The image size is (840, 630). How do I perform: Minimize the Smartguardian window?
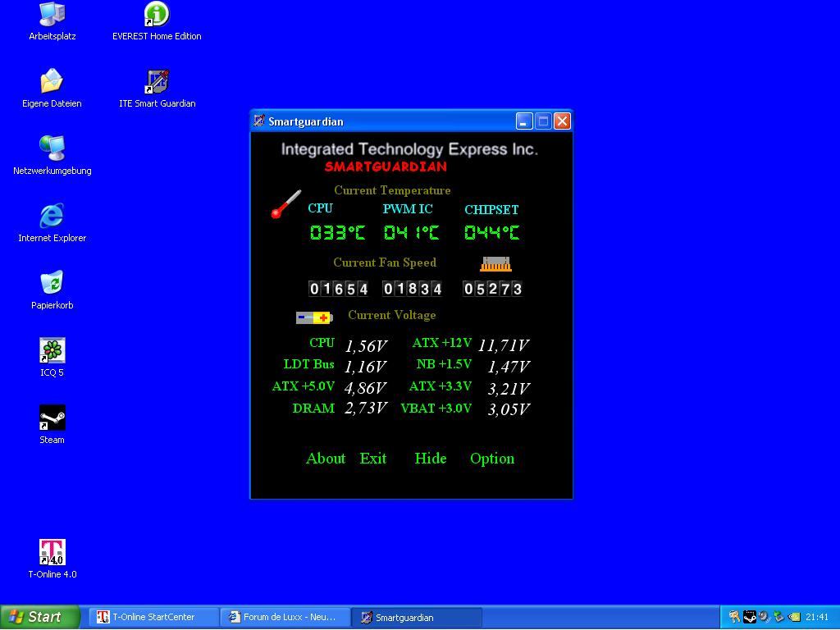click(524, 121)
